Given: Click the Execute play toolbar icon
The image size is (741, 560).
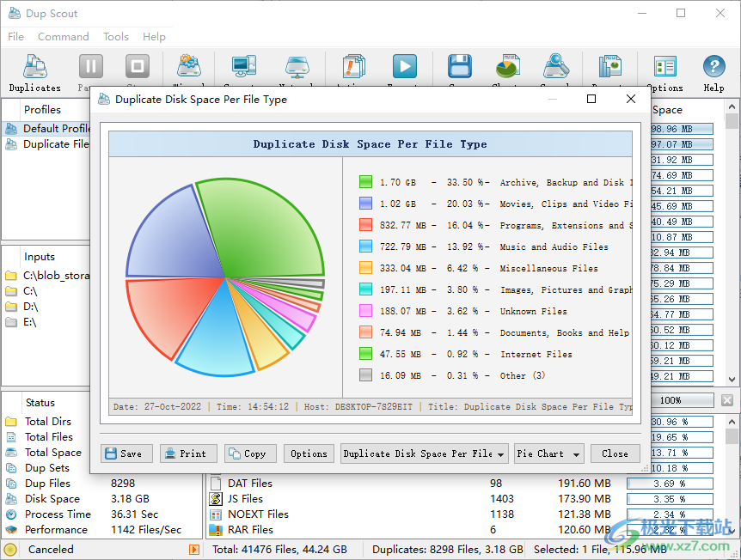Looking at the screenshot, I should (405, 66).
